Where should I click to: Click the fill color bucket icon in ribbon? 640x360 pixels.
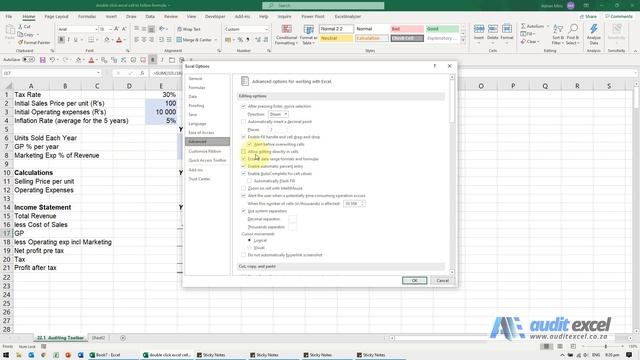[x=107, y=40]
